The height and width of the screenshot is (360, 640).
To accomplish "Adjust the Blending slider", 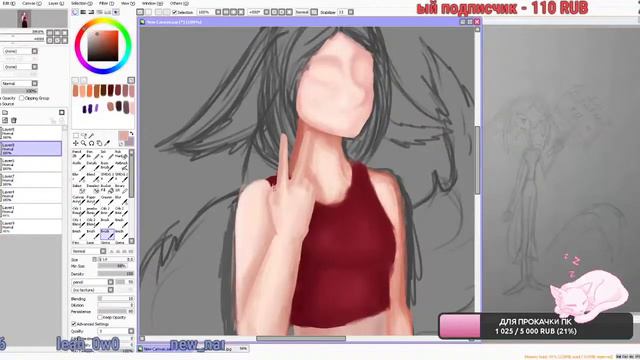I will [116, 299].
